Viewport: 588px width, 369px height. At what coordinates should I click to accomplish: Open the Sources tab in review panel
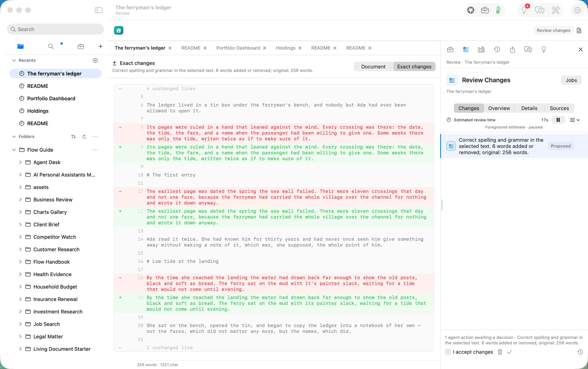[x=559, y=108]
